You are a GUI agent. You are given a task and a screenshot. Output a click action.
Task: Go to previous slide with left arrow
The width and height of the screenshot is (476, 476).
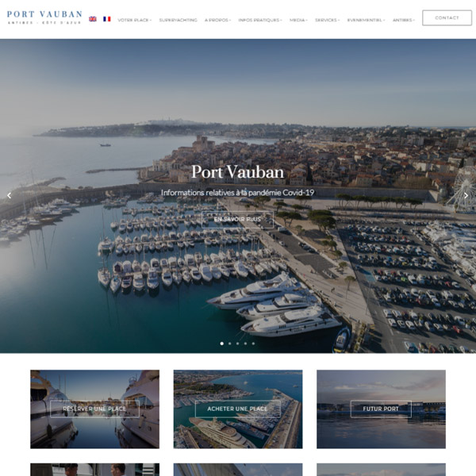(x=9, y=196)
